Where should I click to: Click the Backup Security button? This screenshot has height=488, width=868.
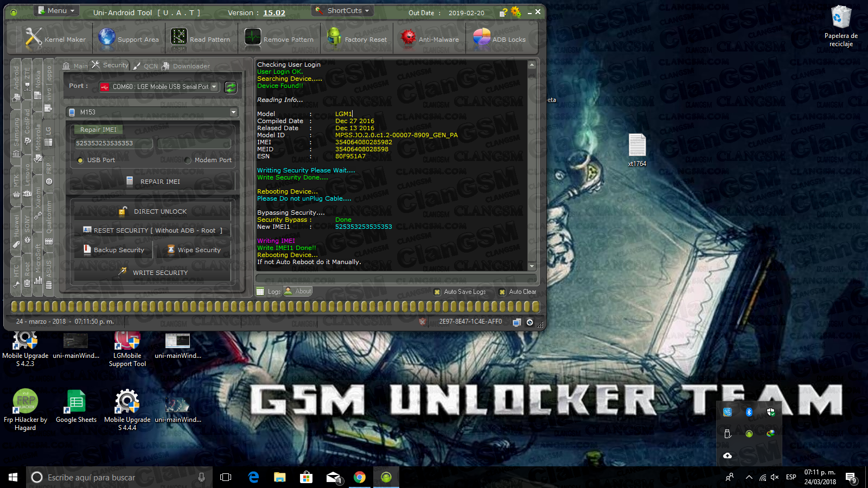click(113, 250)
